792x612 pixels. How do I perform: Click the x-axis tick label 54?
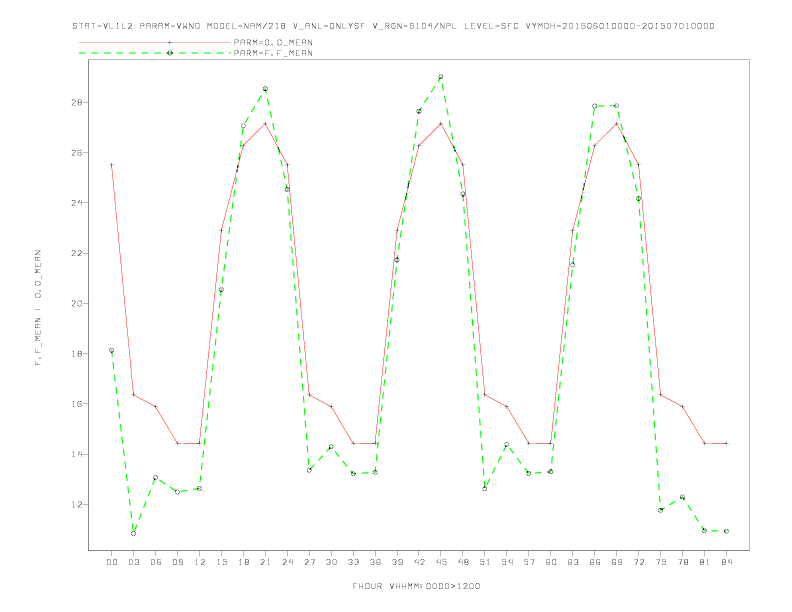point(507,562)
